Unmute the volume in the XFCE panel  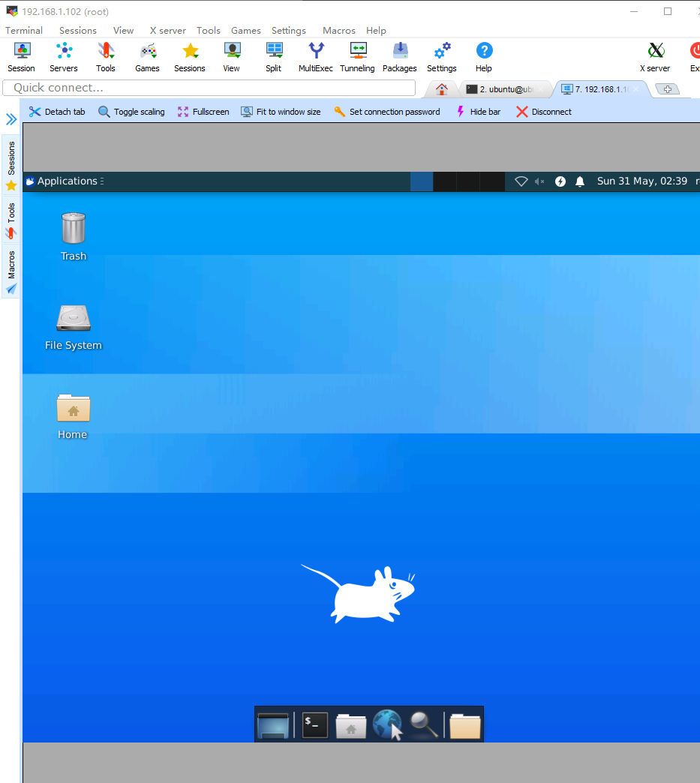click(x=539, y=181)
